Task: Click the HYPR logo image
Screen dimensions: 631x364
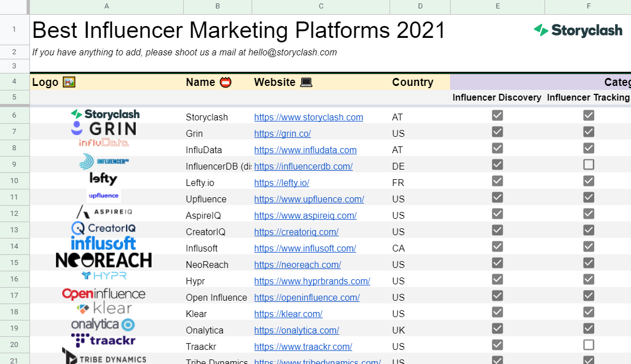Action: pos(104,275)
